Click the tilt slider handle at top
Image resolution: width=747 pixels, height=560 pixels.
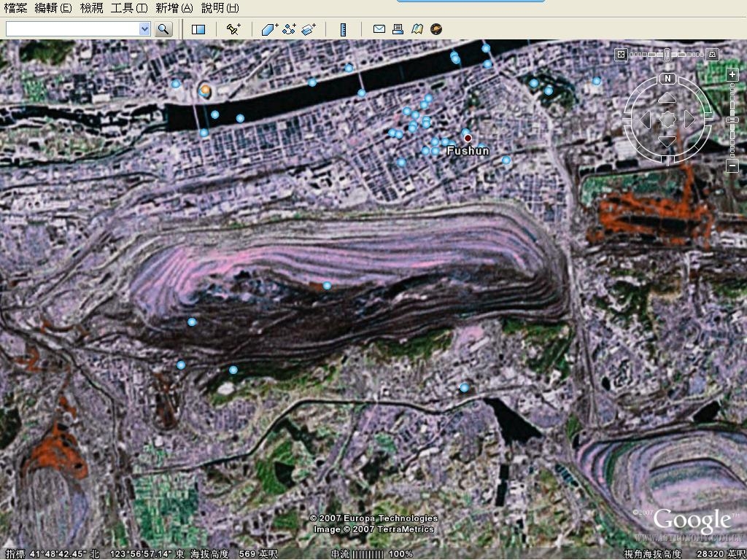tap(667, 54)
